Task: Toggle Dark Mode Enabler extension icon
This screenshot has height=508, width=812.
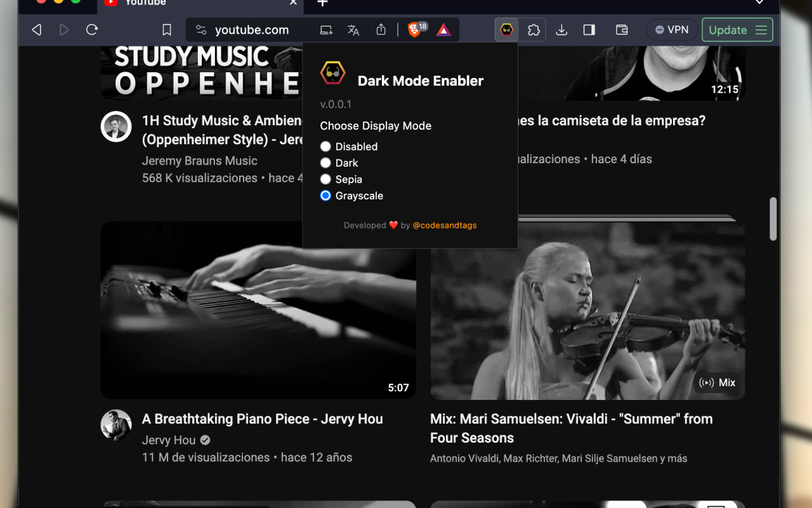Action: click(x=506, y=30)
